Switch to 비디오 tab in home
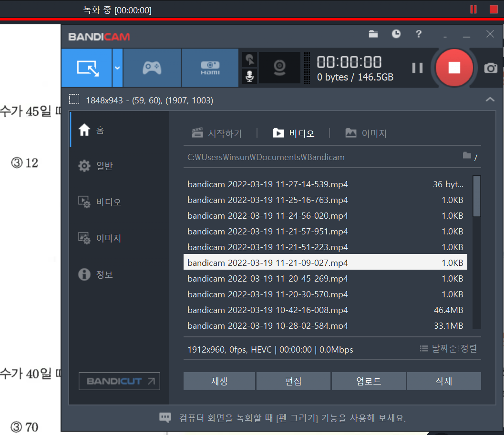Viewport: 504px width, 435px height. tap(293, 133)
